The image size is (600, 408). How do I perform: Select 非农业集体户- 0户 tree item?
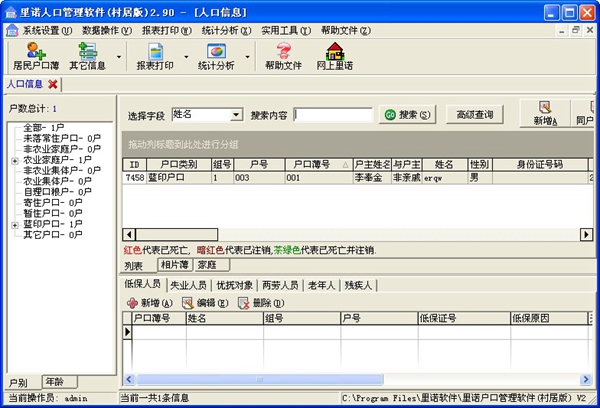(x=62, y=170)
